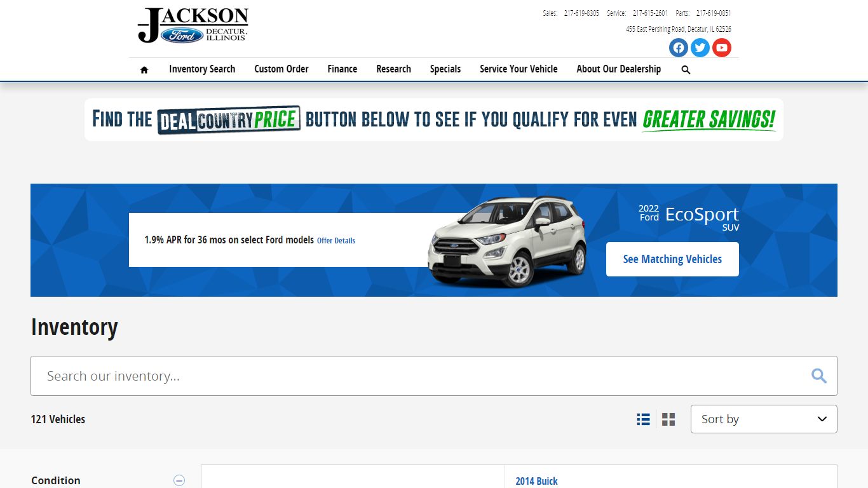868x488 pixels.
Task: Click See Matching Vehicles button
Action: pyautogui.click(x=672, y=259)
